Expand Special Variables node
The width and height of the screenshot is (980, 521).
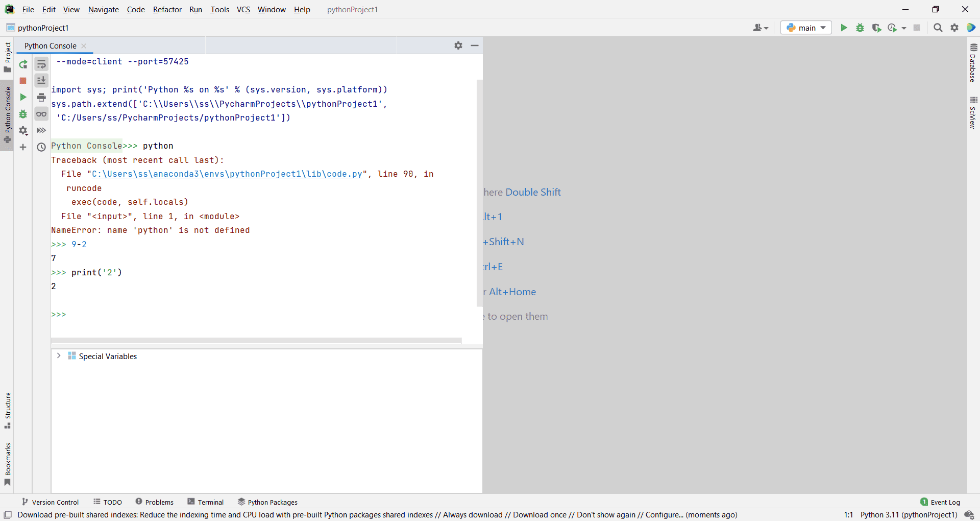(59, 356)
